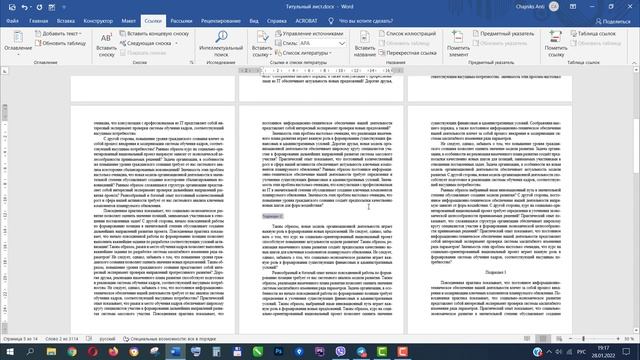The width and height of the screenshot is (640, 360).
Task: Switch to the Рассылки tab
Action: [181, 21]
